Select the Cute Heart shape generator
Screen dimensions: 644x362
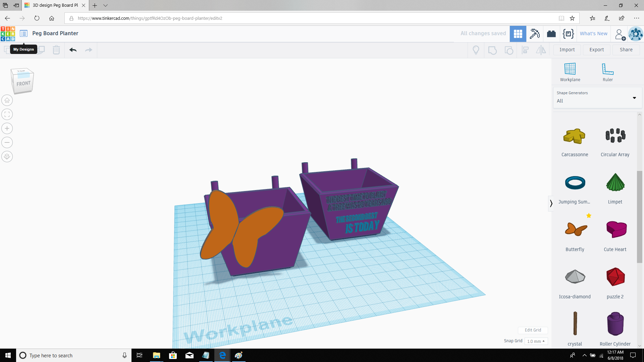click(615, 230)
